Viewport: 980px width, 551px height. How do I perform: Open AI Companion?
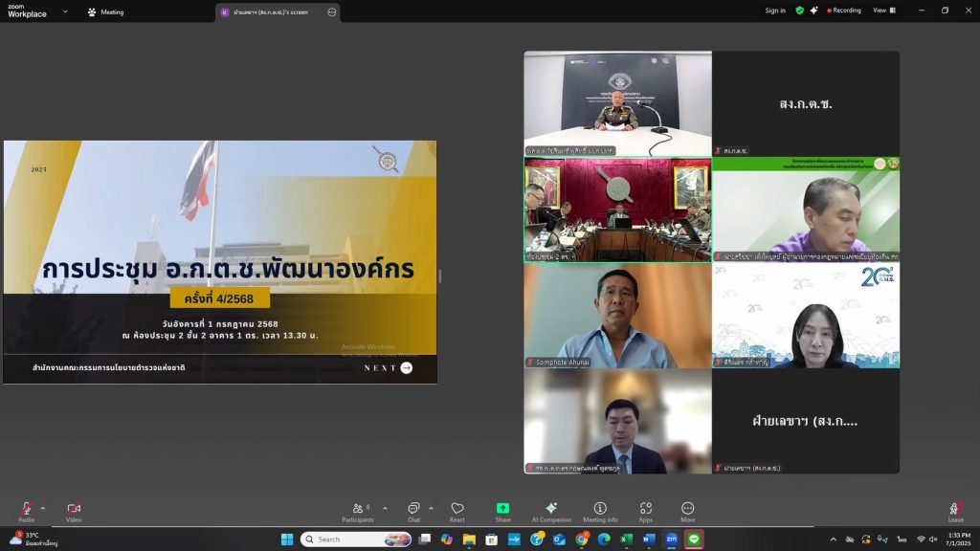click(551, 510)
